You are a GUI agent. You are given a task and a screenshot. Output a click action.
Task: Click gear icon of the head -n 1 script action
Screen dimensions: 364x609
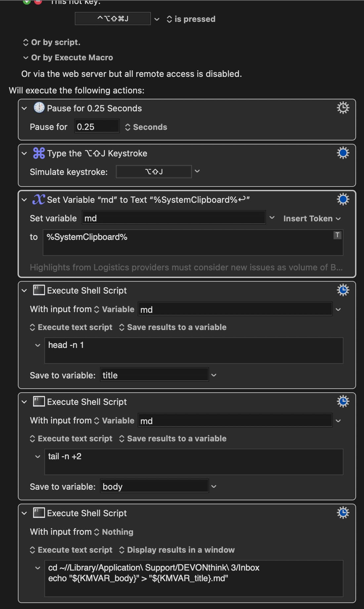[x=343, y=290]
